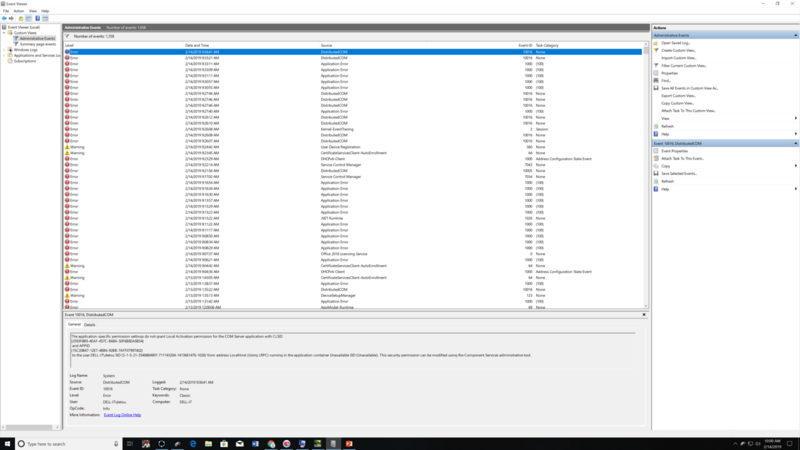The width and height of the screenshot is (800, 450).
Task: Select the Kernel-EventTracing error row
Action: coord(353,129)
